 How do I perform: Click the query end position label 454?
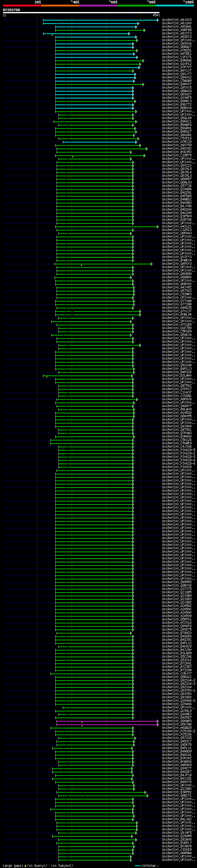click(155, 15)
